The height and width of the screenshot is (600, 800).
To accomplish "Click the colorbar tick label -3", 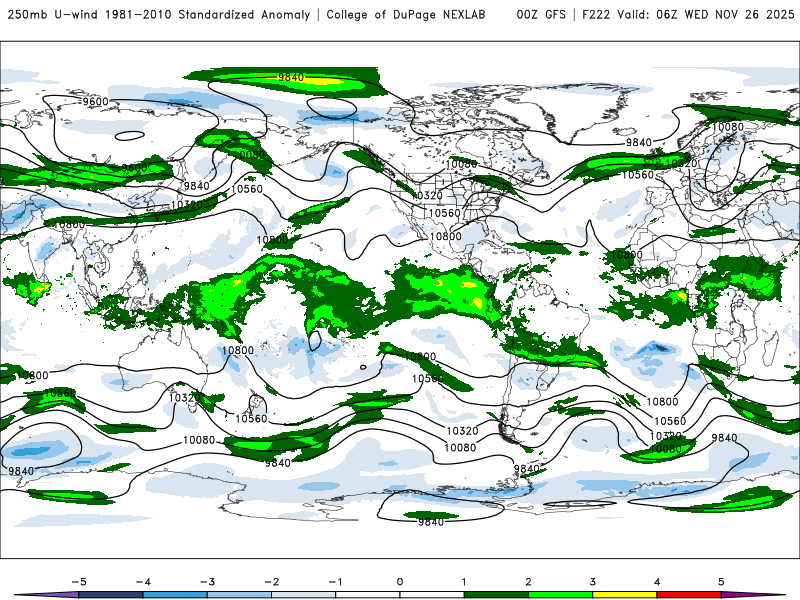I will (x=207, y=582).
